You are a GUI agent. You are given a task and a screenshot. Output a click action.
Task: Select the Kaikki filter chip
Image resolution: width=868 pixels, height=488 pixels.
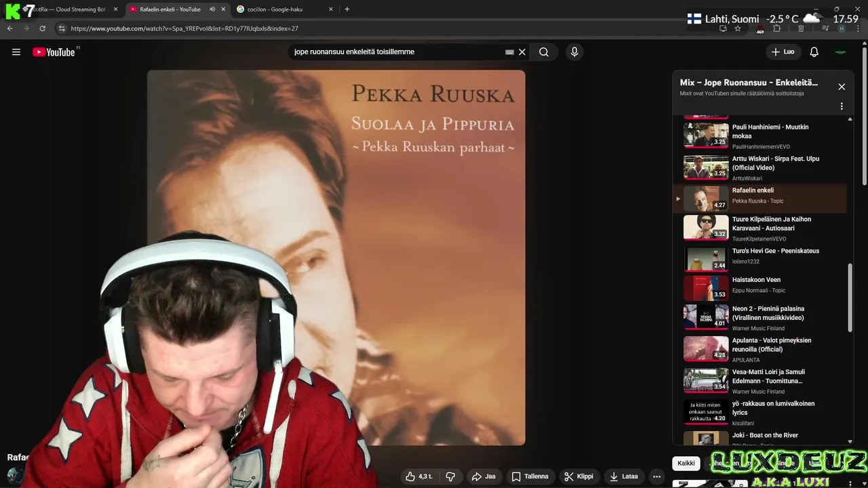tap(686, 464)
